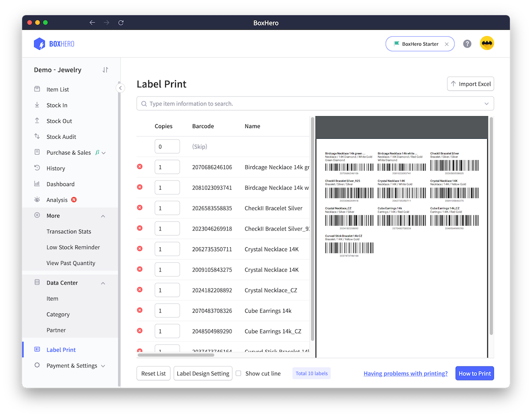Viewport: 532px width, 417px height.
Task: Open the search field dropdown arrow
Action: pyautogui.click(x=486, y=104)
